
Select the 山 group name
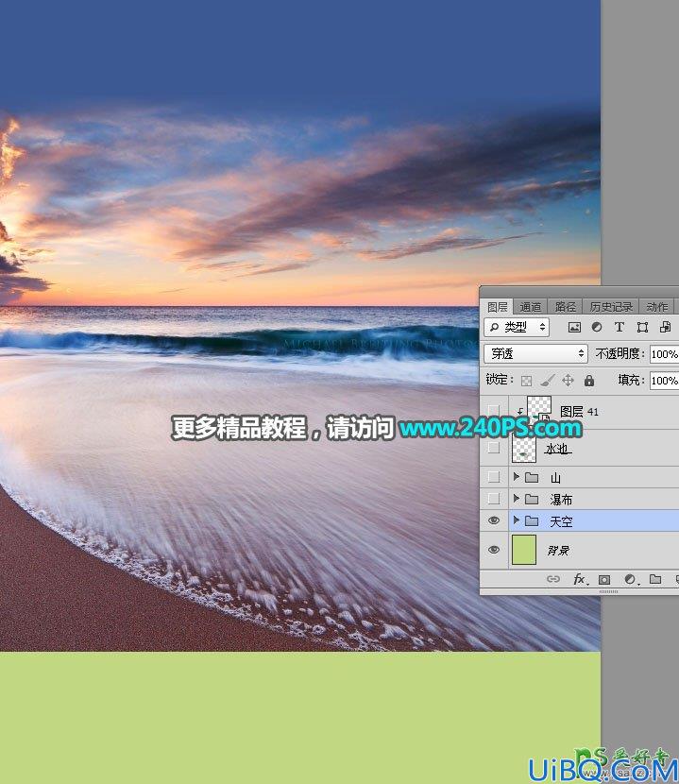pos(555,478)
